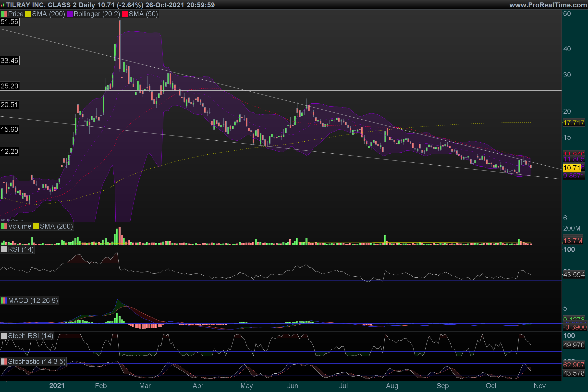
Task: Click the purple Bollinger (20 2) swatch
Action: point(70,14)
